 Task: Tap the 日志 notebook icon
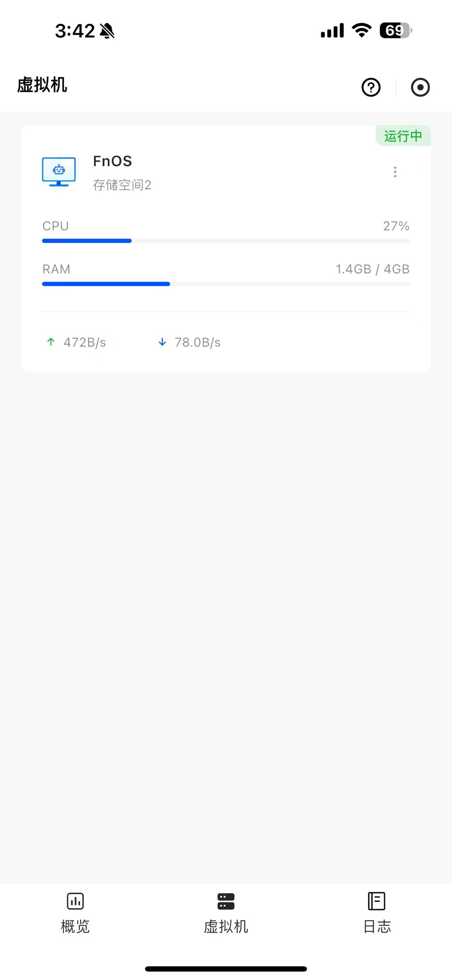[x=377, y=901]
